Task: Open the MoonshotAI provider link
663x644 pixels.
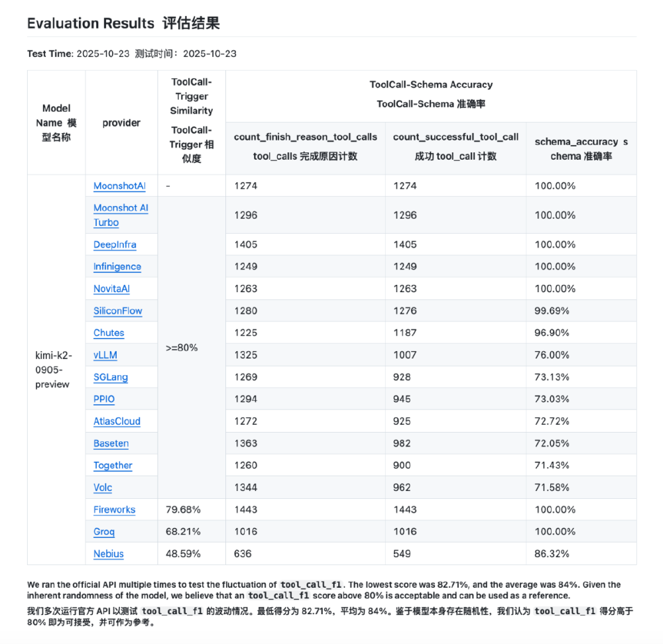Action: coord(119,186)
